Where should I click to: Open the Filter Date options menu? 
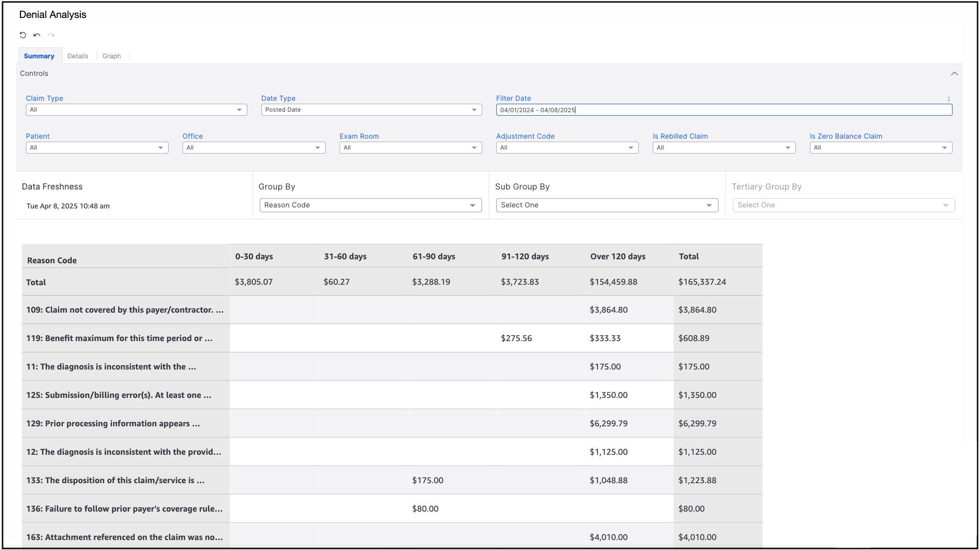click(949, 99)
